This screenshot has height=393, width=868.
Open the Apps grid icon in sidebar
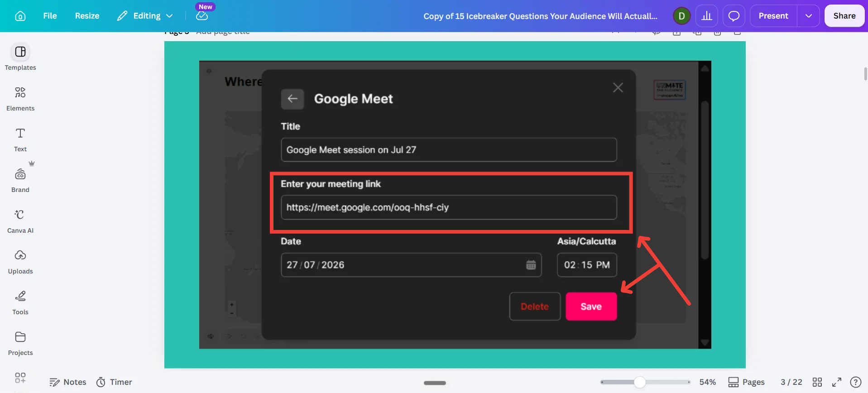click(20, 378)
